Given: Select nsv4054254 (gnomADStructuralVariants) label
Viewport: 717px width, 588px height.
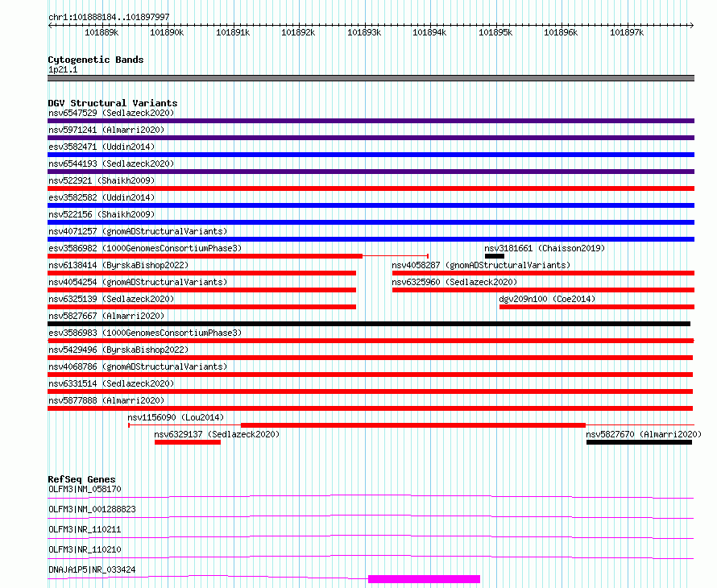Looking at the screenshot, I should [138, 282].
